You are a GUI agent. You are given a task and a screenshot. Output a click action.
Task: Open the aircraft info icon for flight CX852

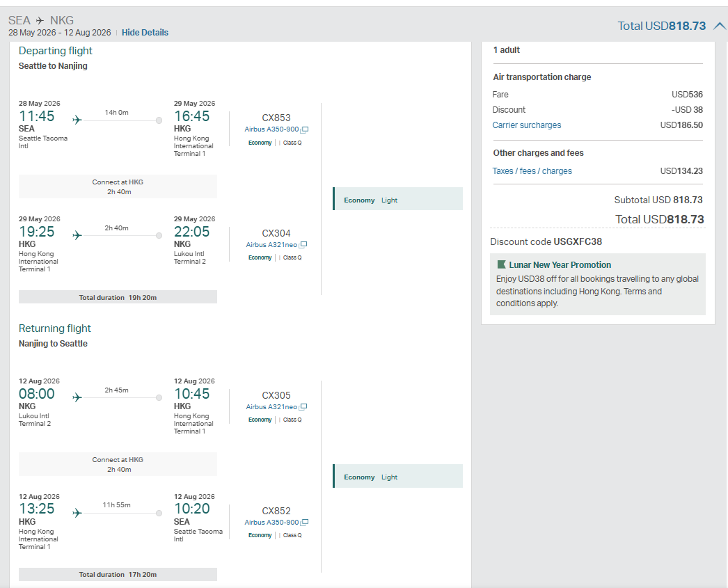point(304,523)
